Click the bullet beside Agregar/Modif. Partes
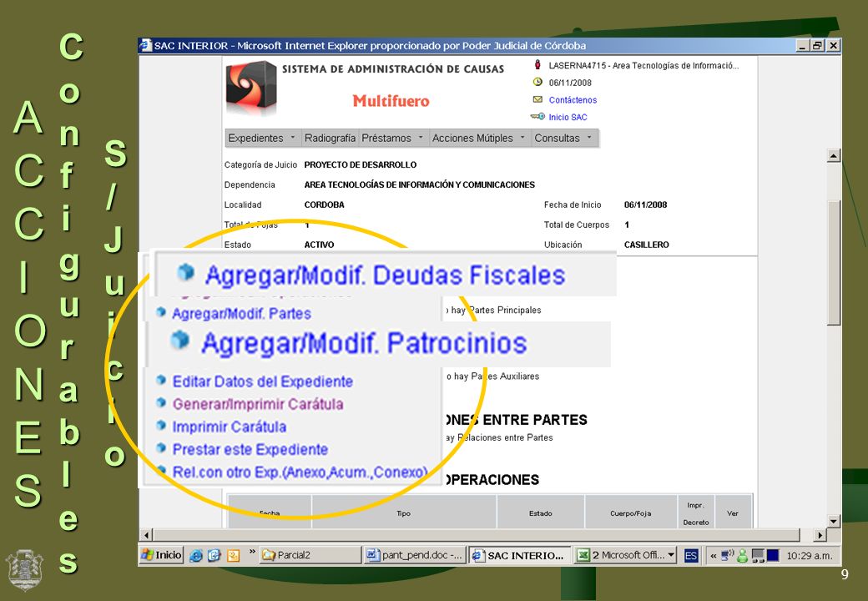This screenshot has width=868, height=601. [161, 312]
